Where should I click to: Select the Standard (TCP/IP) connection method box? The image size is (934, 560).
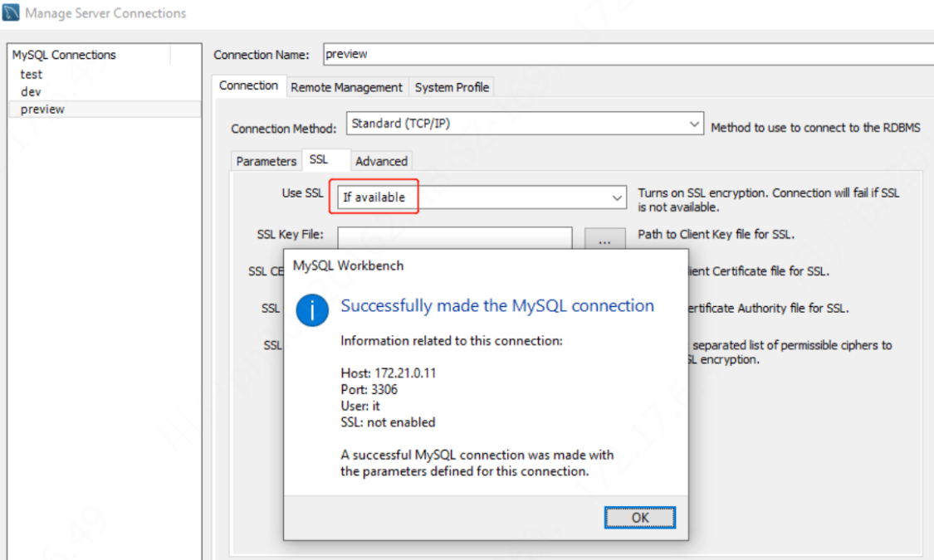[525, 124]
